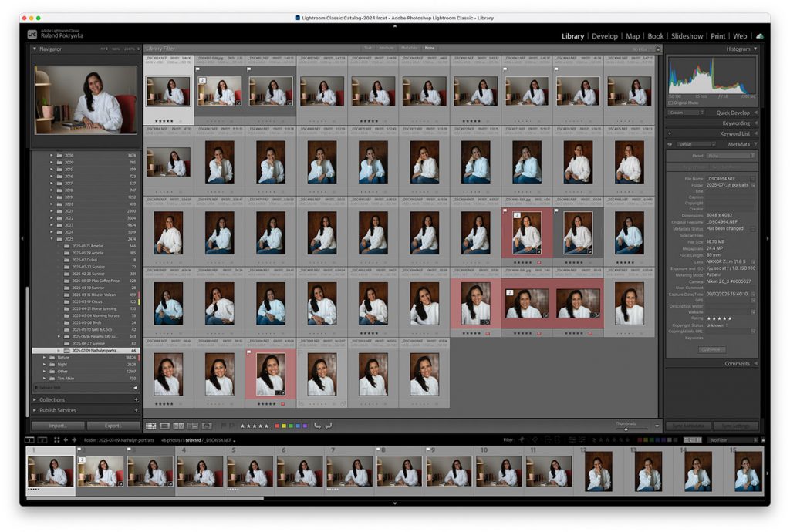Go forward with the filmstrip arrow
Screen dimensions: 790x532
73,439
